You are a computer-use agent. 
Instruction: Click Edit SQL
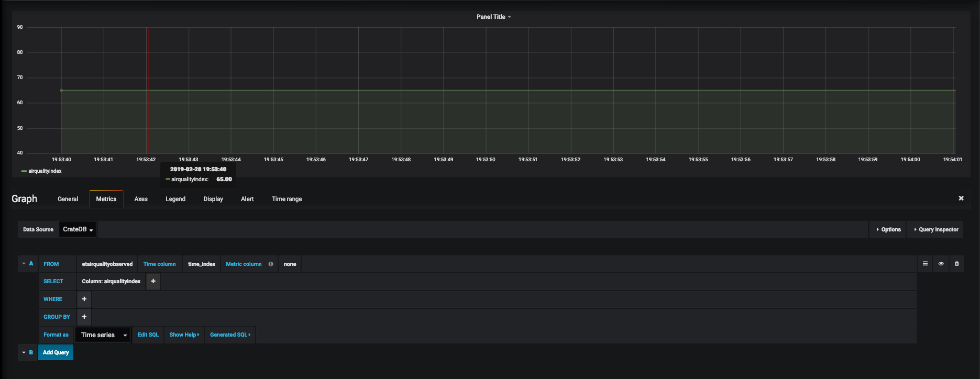click(148, 335)
